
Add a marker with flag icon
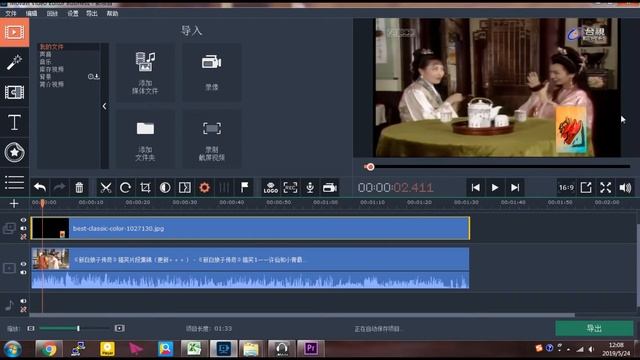point(244,187)
